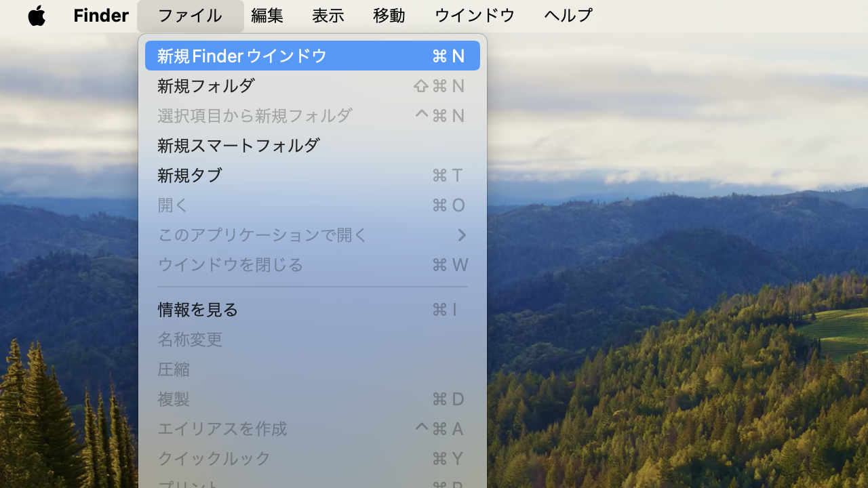Close the open ファイル menu
The image size is (868, 488).
pos(190,15)
